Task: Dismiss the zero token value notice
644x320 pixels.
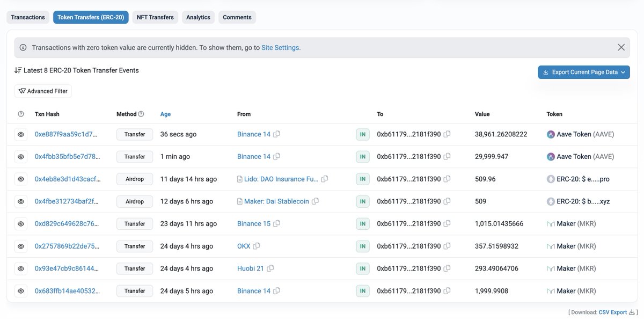Action: pyautogui.click(x=621, y=47)
